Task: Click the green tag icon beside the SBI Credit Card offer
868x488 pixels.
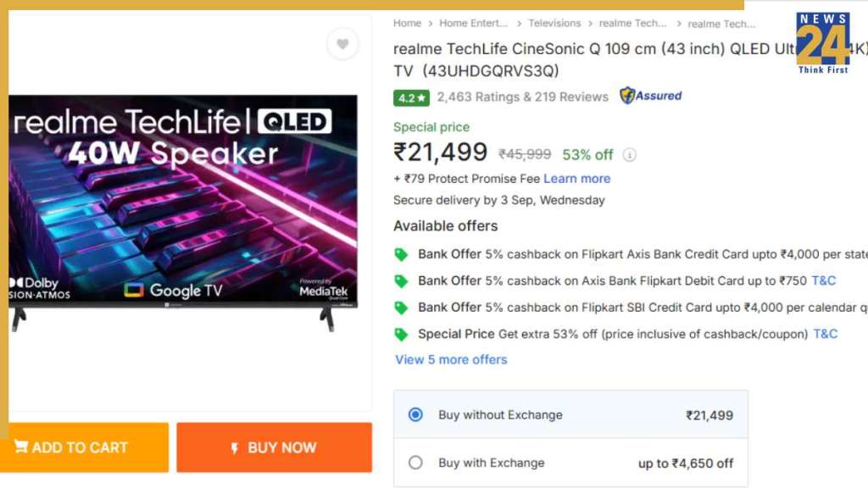Action: pyautogui.click(x=401, y=308)
